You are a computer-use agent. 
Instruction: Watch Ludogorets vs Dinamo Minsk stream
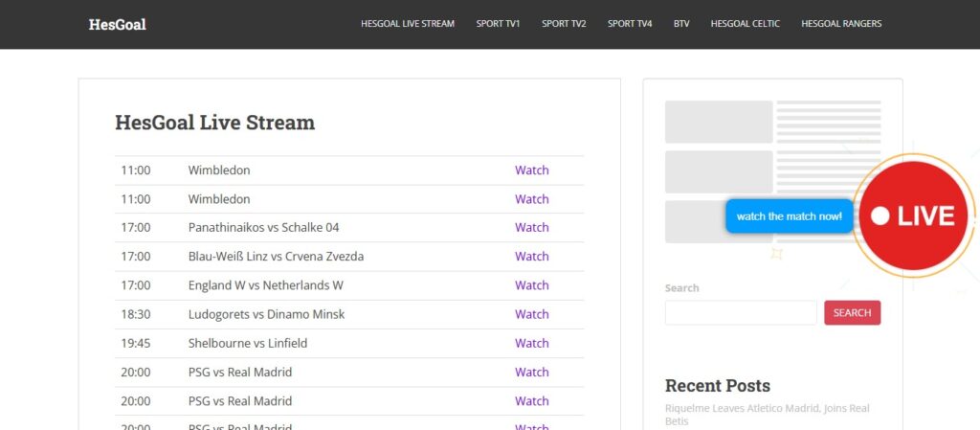click(x=532, y=314)
